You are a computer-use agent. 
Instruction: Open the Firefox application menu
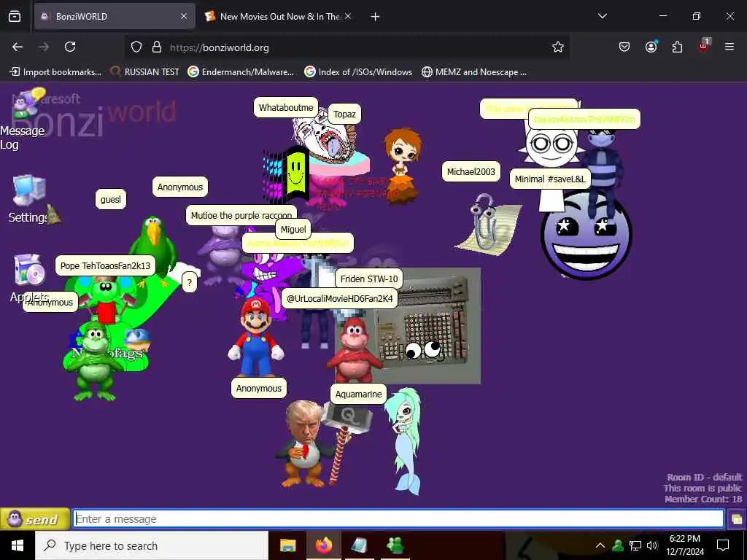(x=729, y=47)
